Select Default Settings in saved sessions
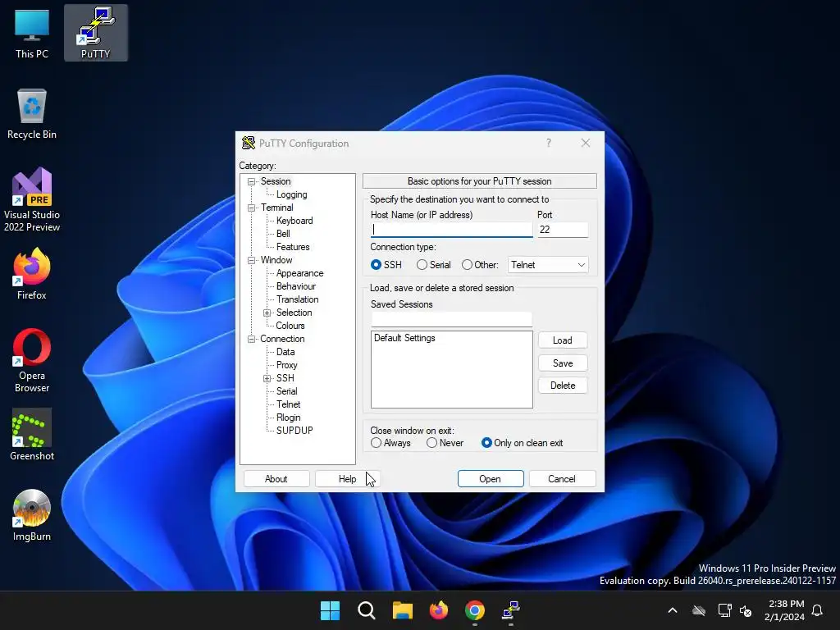 pos(404,338)
